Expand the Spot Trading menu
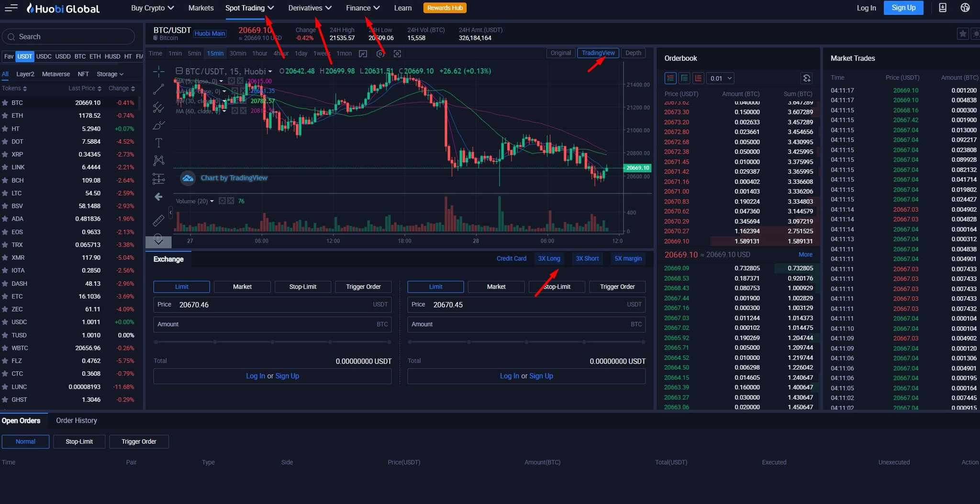This screenshot has width=980, height=504. click(249, 8)
